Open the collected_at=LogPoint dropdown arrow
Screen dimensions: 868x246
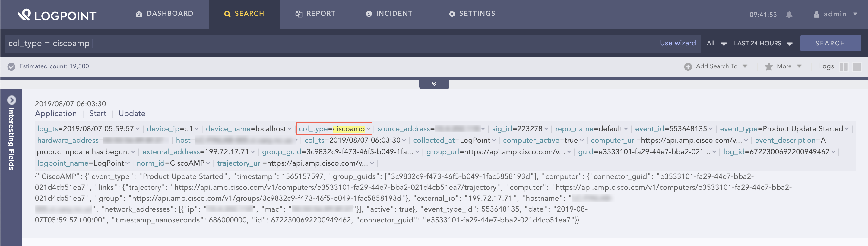494,141
